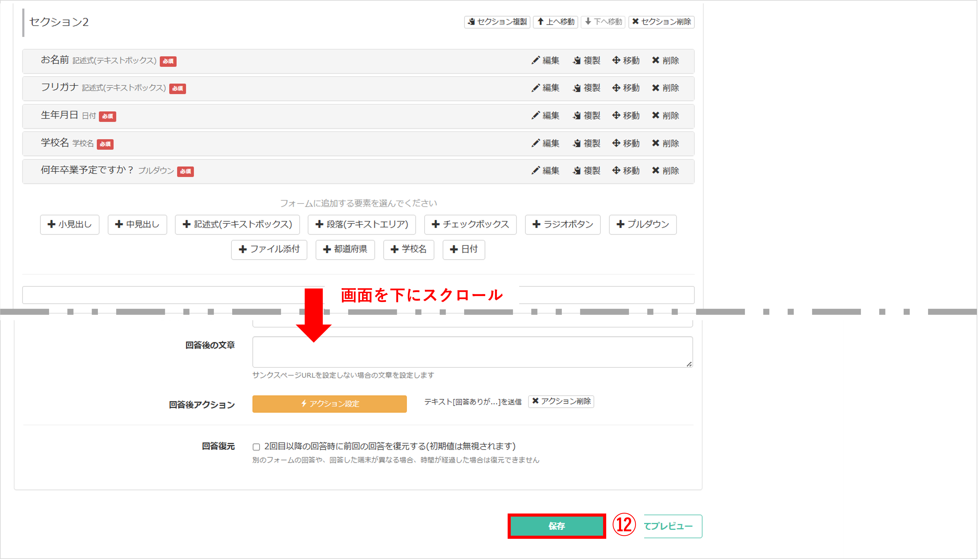The height and width of the screenshot is (559, 980).
Task: Add a チェックボックス element
Action: (470, 225)
